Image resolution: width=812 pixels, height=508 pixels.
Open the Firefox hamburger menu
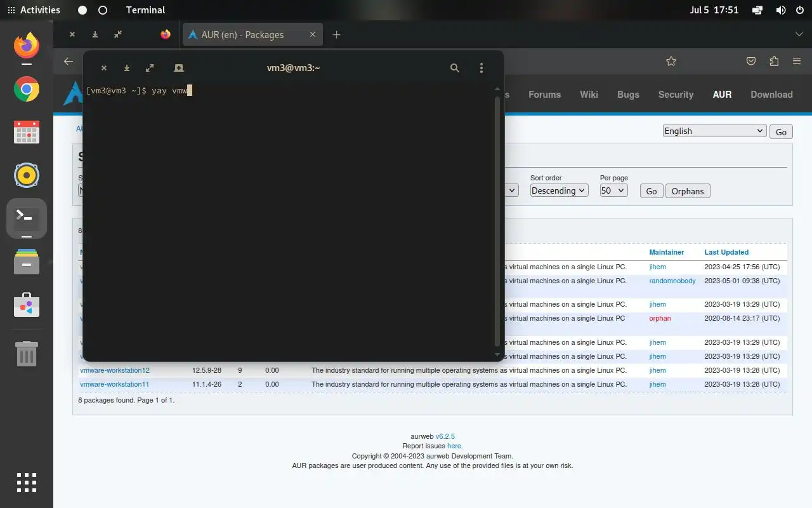797,62
